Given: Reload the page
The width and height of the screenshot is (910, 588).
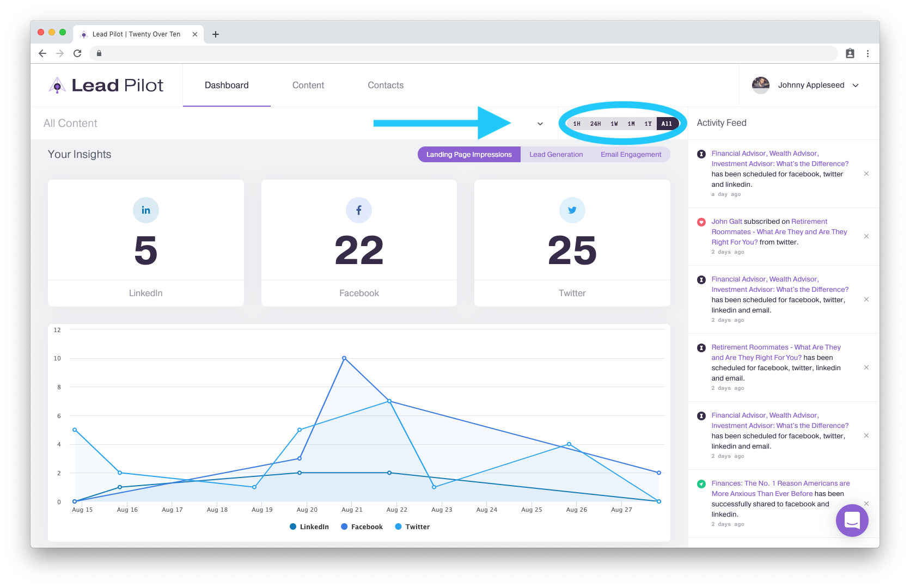Looking at the screenshot, I should tap(77, 53).
